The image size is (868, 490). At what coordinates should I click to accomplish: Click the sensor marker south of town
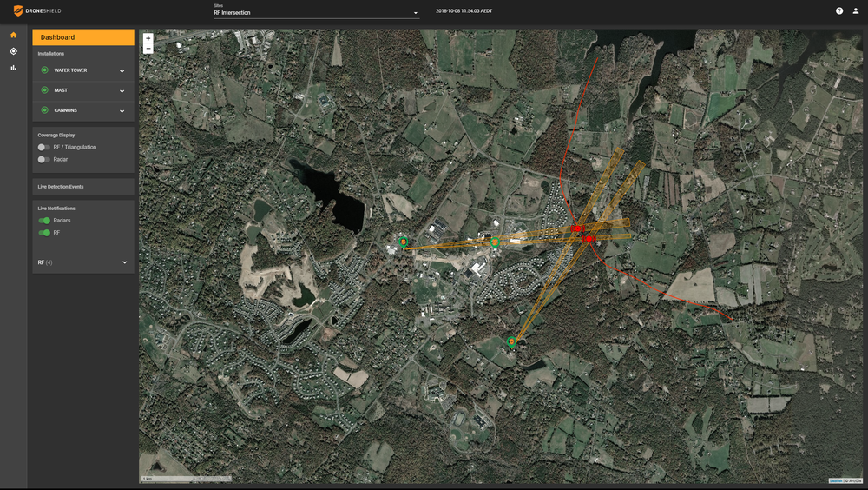(x=511, y=341)
